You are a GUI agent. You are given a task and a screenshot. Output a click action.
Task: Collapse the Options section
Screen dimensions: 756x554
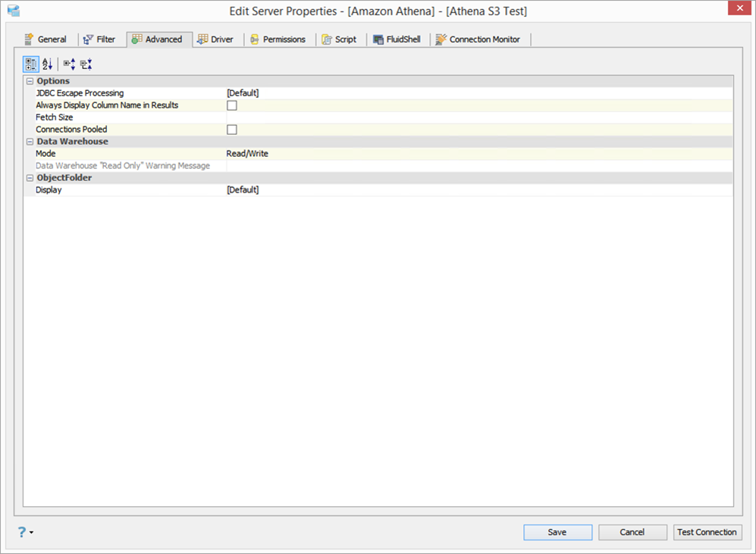click(x=30, y=81)
